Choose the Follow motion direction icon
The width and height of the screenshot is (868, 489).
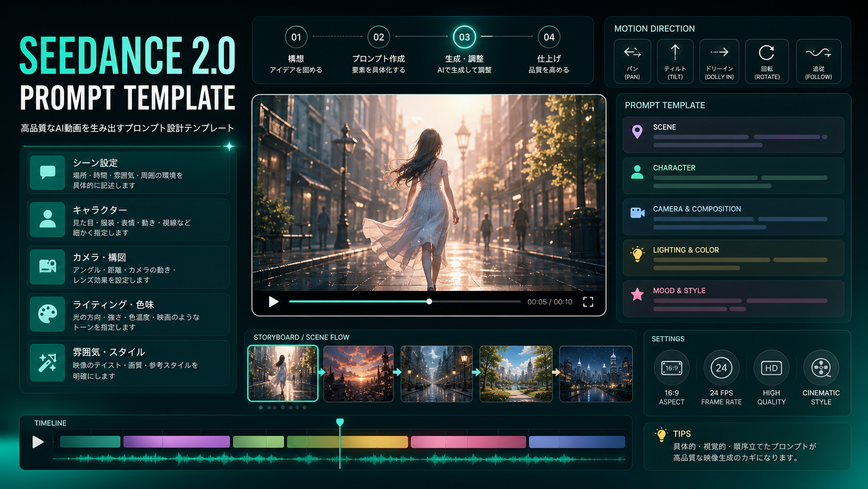click(818, 61)
